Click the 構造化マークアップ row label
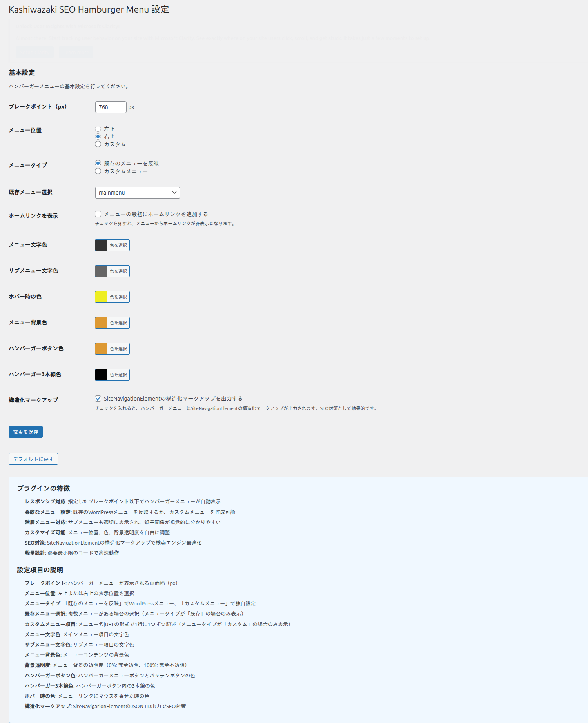 point(33,400)
